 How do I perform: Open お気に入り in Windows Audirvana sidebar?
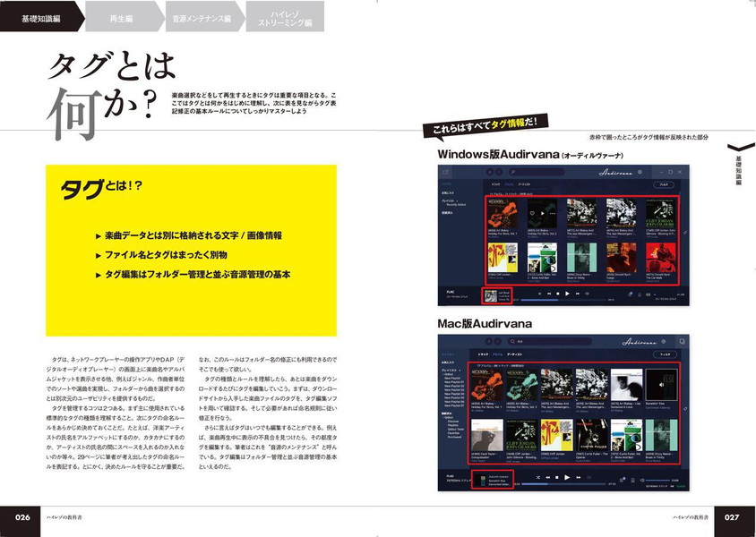pos(448,192)
